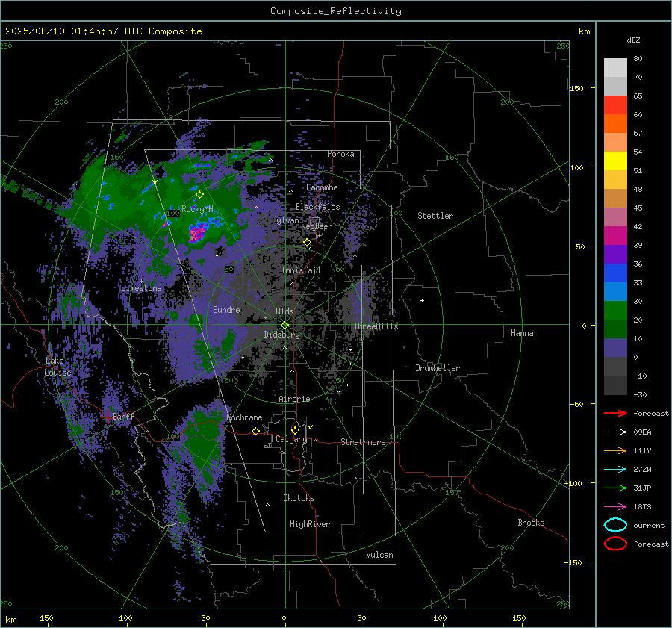
Task: Click the HighRiver town label
Action: (310, 524)
